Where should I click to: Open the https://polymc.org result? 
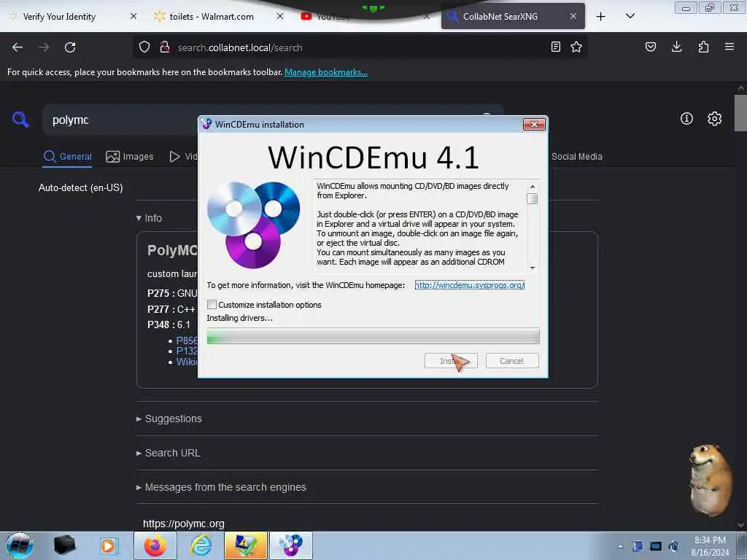click(x=183, y=524)
